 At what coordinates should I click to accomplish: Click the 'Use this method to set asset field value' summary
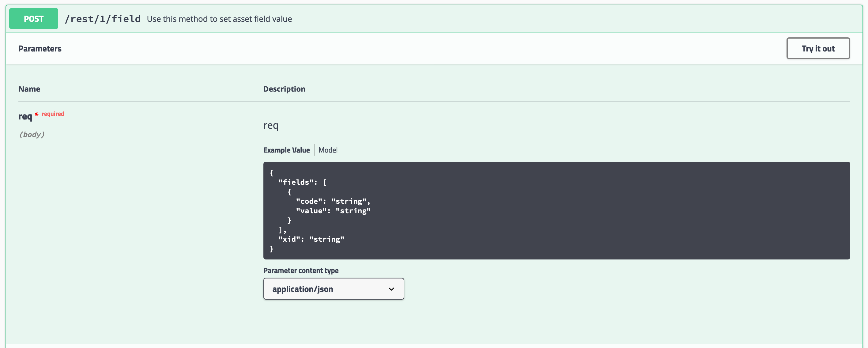coord(219,19)
